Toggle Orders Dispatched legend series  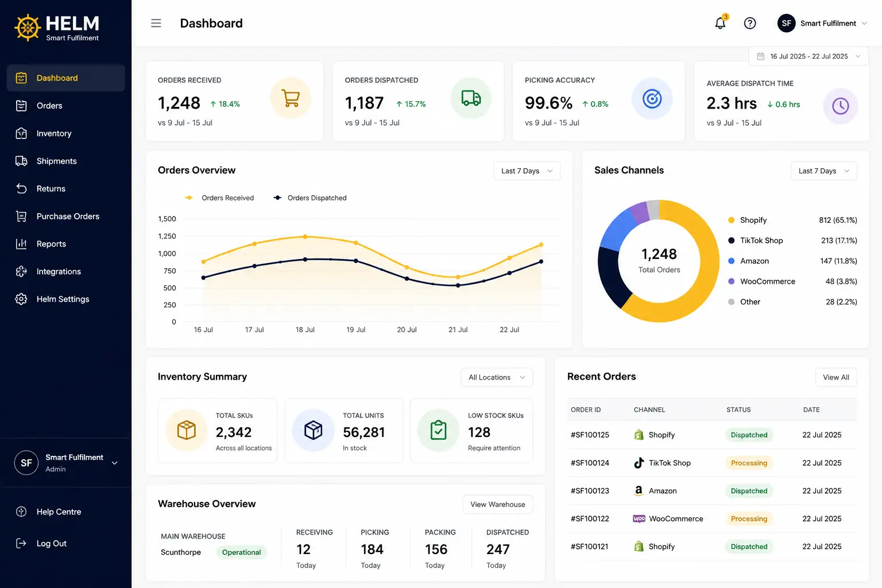tap(310, 198)
